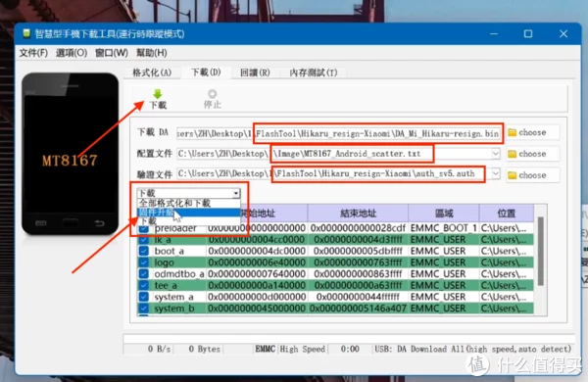Click folder choose icon for 下載 DA

coord(512,132)
